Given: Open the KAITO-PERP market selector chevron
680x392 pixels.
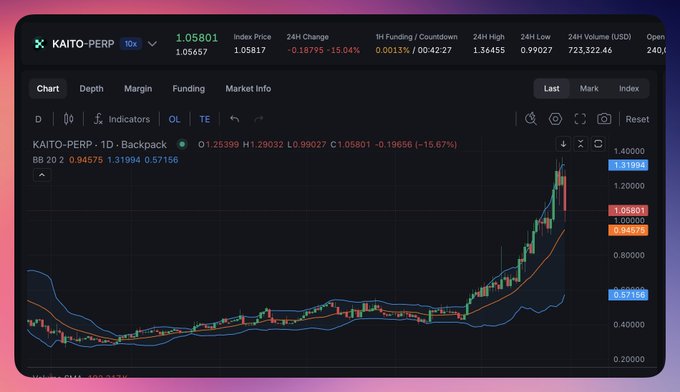Looking at the screenshot, I should tap(152, 44).
